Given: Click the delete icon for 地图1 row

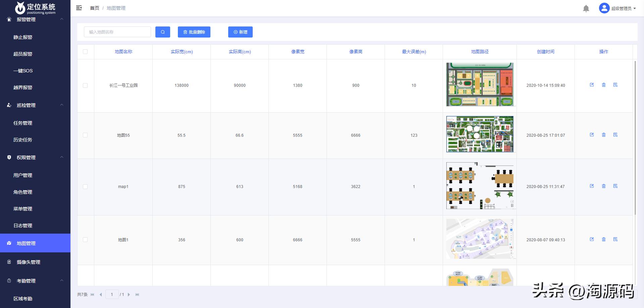Looking at the screenshot, I should coord(604,239).
